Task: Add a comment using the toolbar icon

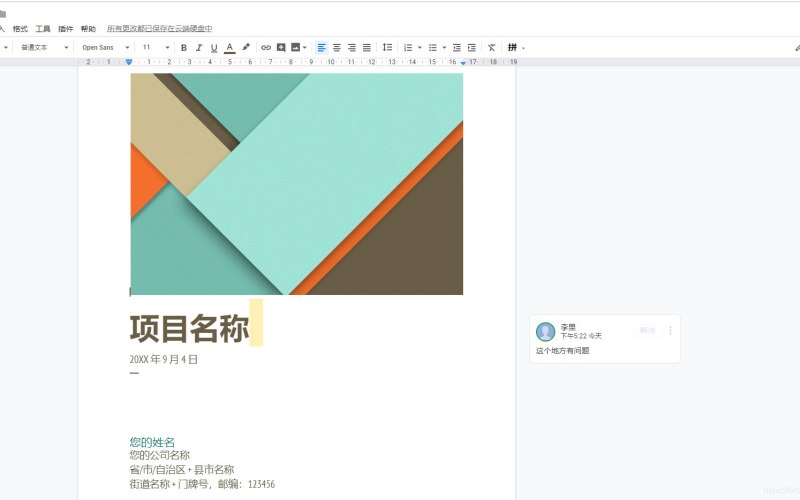Action: (x=281, y=47)
